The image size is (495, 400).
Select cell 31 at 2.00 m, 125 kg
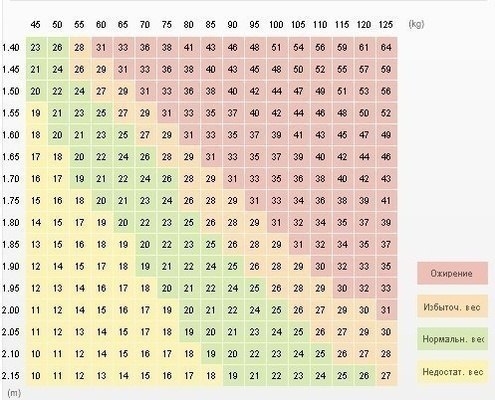386,310
